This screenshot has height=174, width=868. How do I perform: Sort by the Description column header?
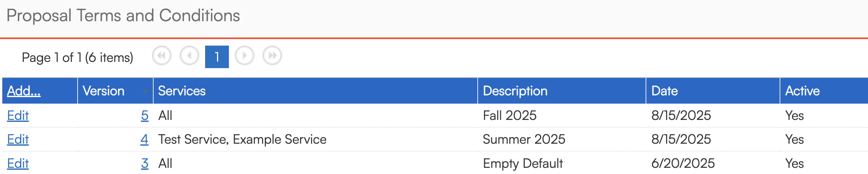pos(515,91)
